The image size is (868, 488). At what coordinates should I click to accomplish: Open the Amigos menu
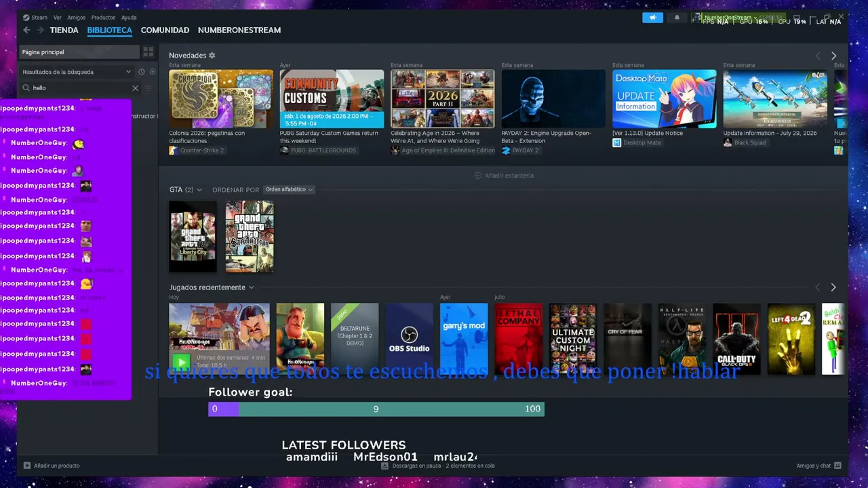click(77, 18)
